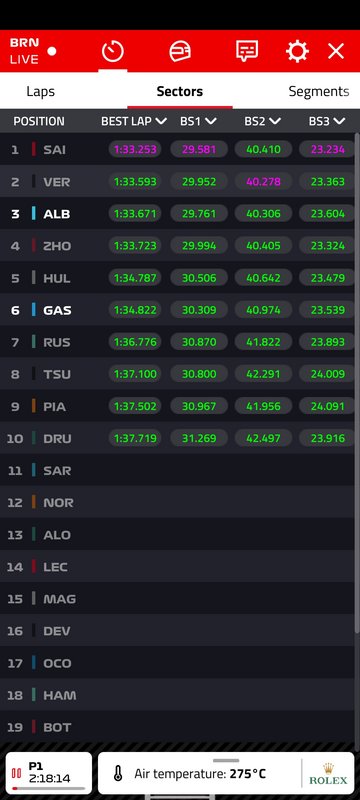
Task: Switch to the Laps tab
Action: coord(40,91)
